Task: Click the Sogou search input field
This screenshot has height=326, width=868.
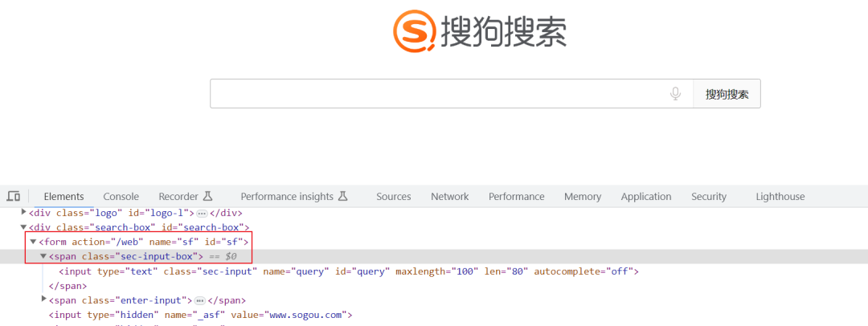Action: point(438,94)
